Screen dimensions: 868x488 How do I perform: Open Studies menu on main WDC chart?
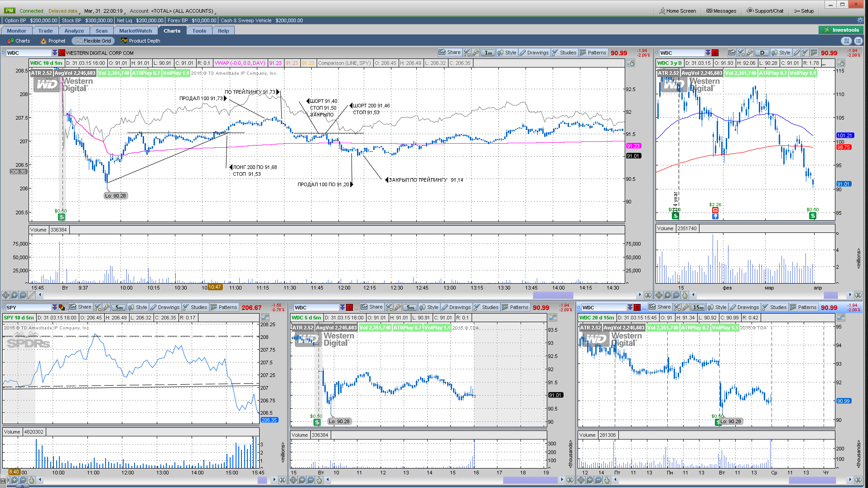point(564,53)
